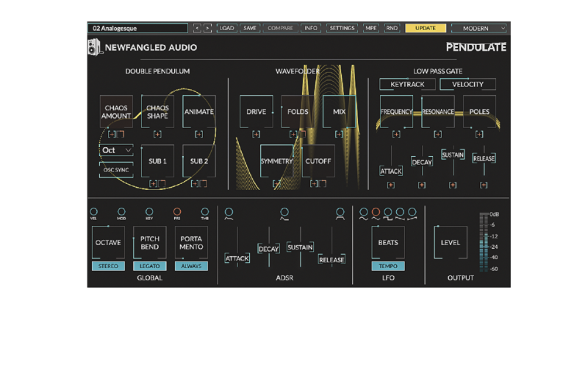Toggle LEGATO mode under Pitch Bend
Screen dimensions: 588x368
[x=150, y=266]
